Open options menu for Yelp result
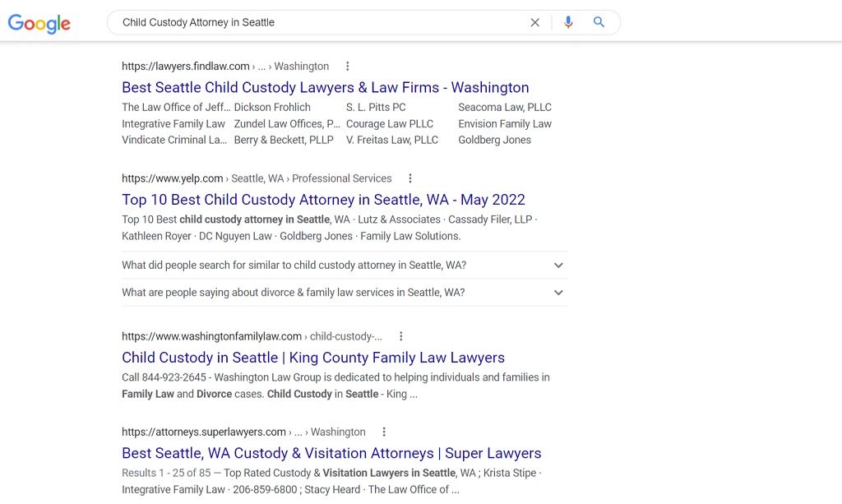Screen dimensions: 842x504 click(x=410, y=178)
